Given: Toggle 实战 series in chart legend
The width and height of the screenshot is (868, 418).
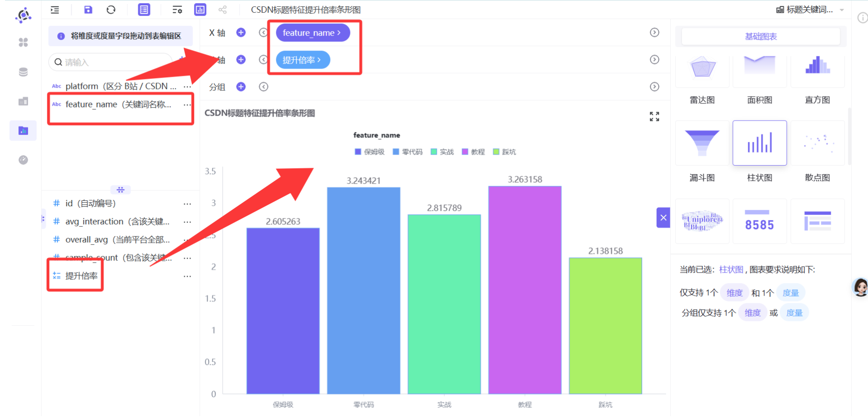Looking at the screenshot, I should [x=442, y=152].
